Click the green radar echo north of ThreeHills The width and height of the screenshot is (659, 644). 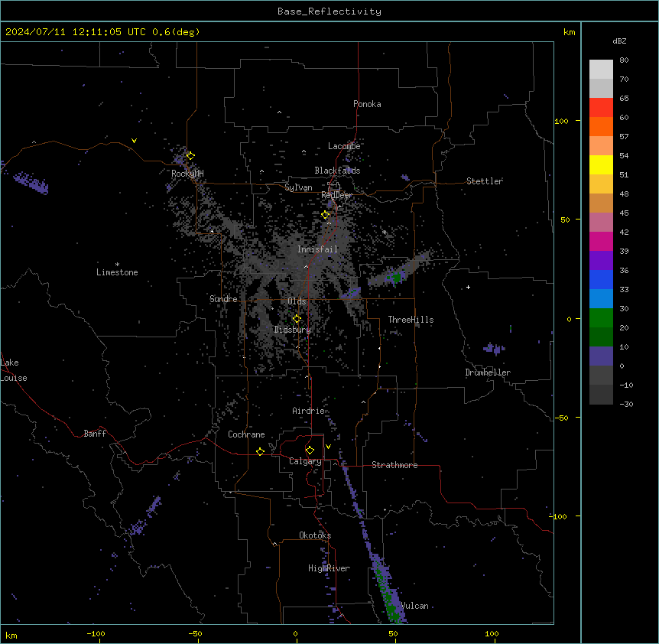click(396, 278)
